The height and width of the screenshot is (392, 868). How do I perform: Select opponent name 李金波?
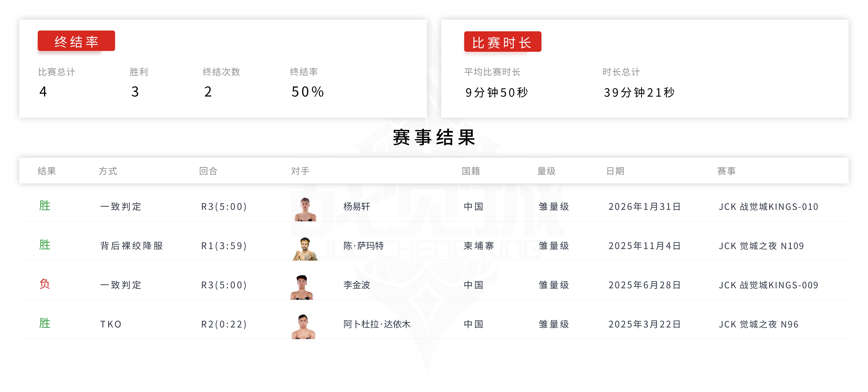tap(357, 285)
